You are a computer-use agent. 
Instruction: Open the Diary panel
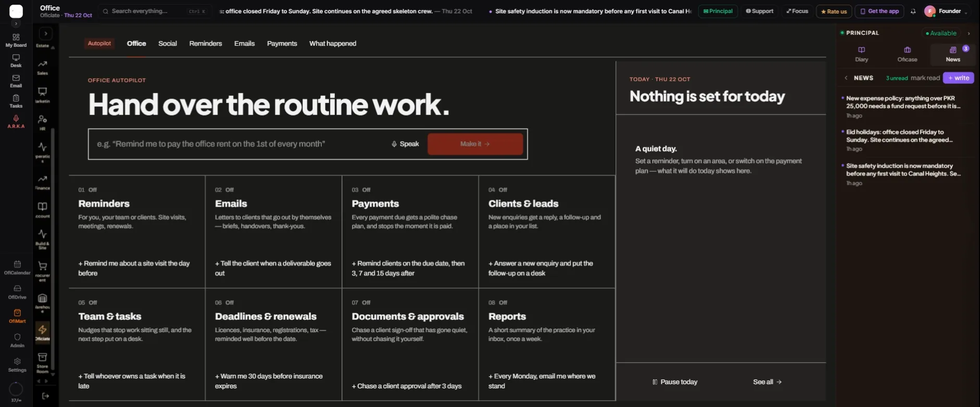862,54
